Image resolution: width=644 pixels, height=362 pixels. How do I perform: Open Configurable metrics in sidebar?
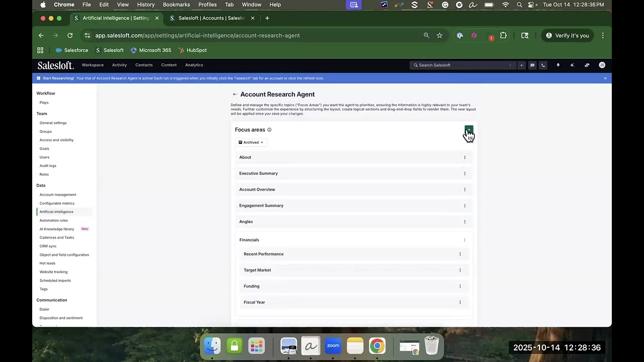point(57,203)
